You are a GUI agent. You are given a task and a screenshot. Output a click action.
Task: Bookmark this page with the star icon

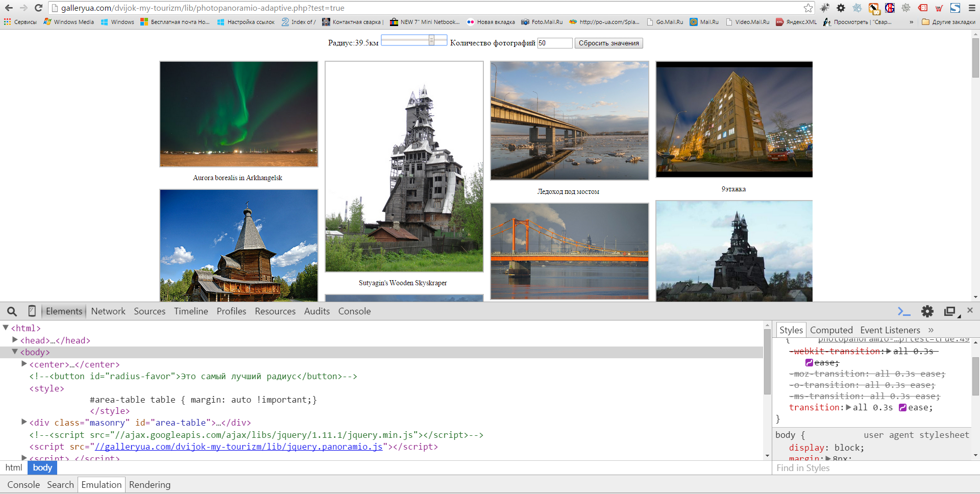point(808,8)
